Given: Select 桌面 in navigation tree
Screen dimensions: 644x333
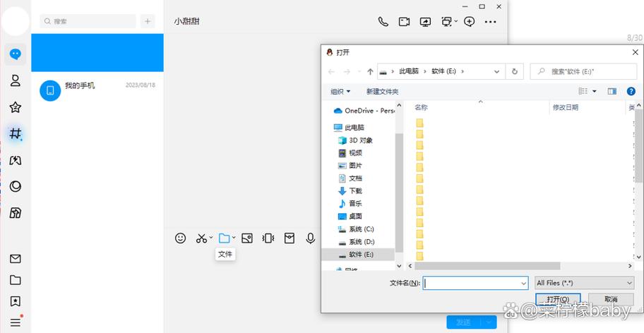Looking at the screenshot, I should [x=350, y=216].
